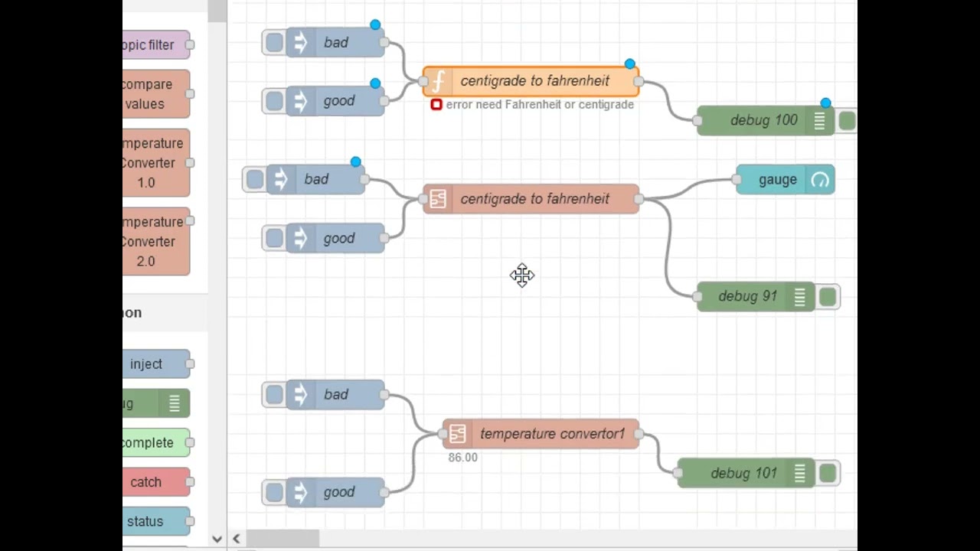The height and width of the screenshot is (551, 980).
Task: Toggle the debug 100 node output button
Action: [847, 121]
